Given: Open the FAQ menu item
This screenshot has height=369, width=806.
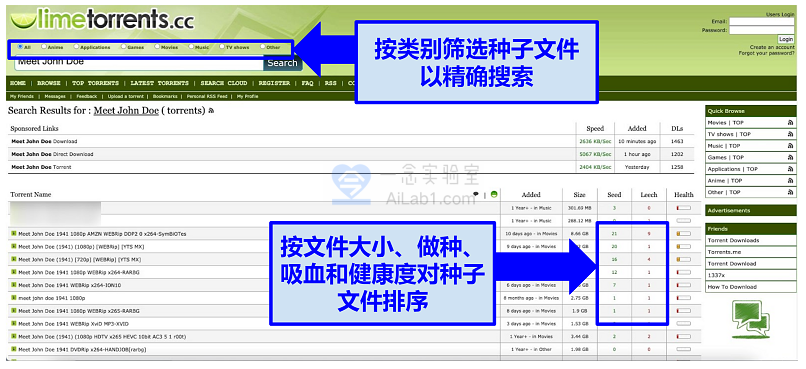Looking at the screenshot, I should click(307, 83).
